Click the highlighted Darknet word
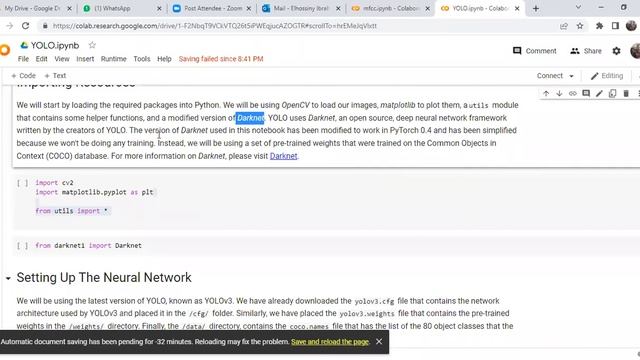The height and width of the screenshot is (360, 640). 250,118
